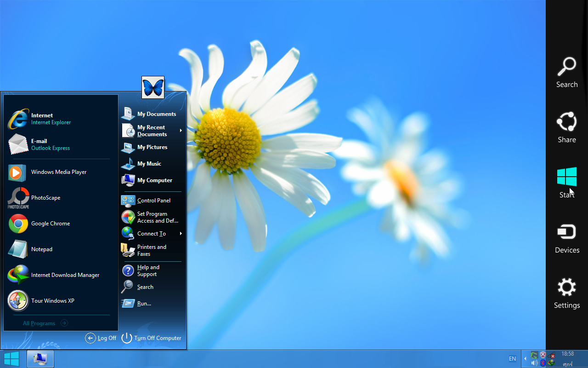Open Set Program Access and Defaults icon
The width and height of the screenshot is (588, 368).
[x=128, y=217]
